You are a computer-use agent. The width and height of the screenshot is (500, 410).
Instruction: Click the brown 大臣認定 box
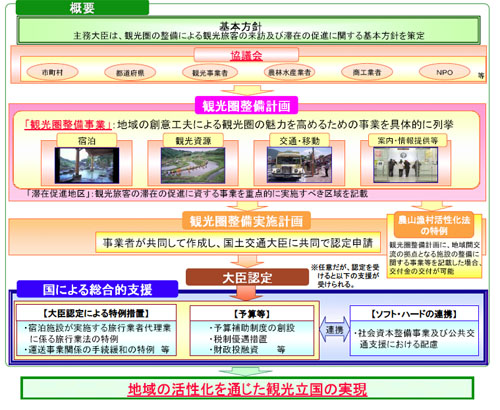pyautogui.click(x=247, y=277)
